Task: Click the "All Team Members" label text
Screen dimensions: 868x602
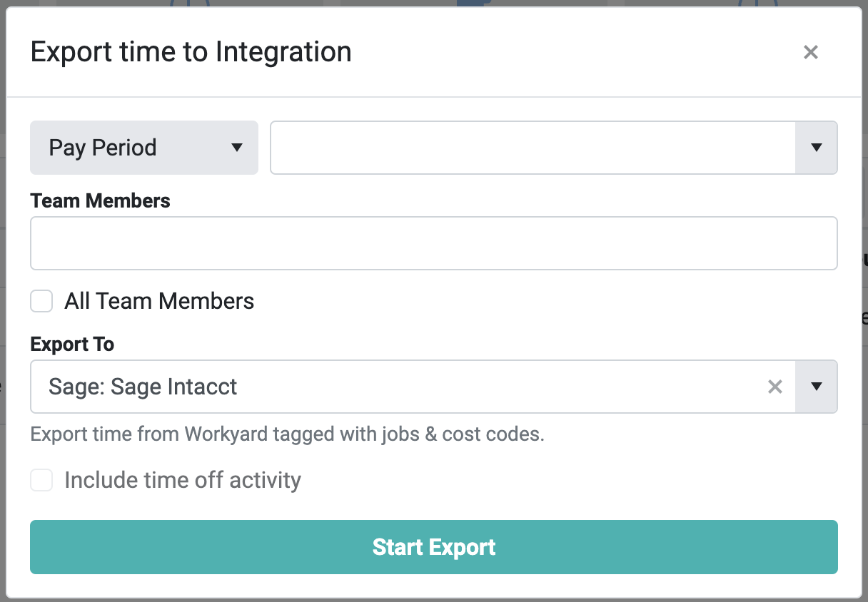Action: click(x=159, y=301)
